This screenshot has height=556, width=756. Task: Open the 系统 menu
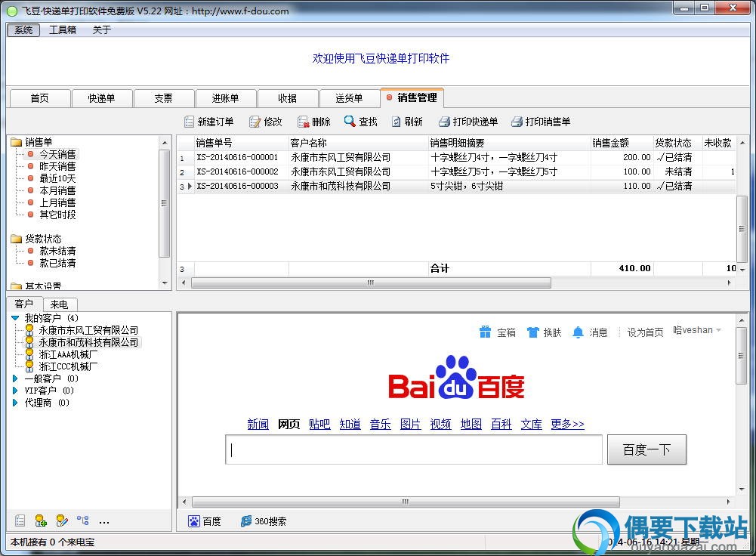click(x=23, y=30)
